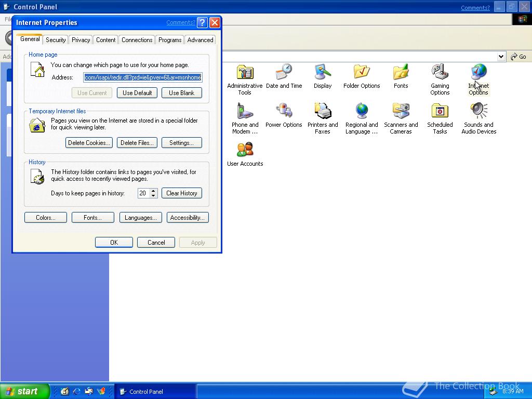Decrease days to keep history
The height and width of the screenshot is (399, 532).
pos(153,195)
